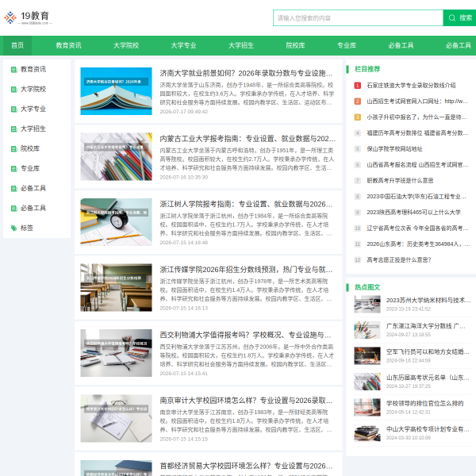
Task: Click list icon beside sidebar 大学招生
Action: click(x=14, y=129)
